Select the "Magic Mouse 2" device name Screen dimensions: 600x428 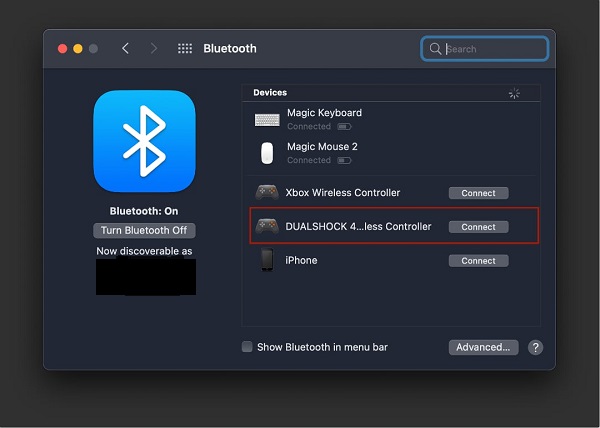(x=322, y=146)
